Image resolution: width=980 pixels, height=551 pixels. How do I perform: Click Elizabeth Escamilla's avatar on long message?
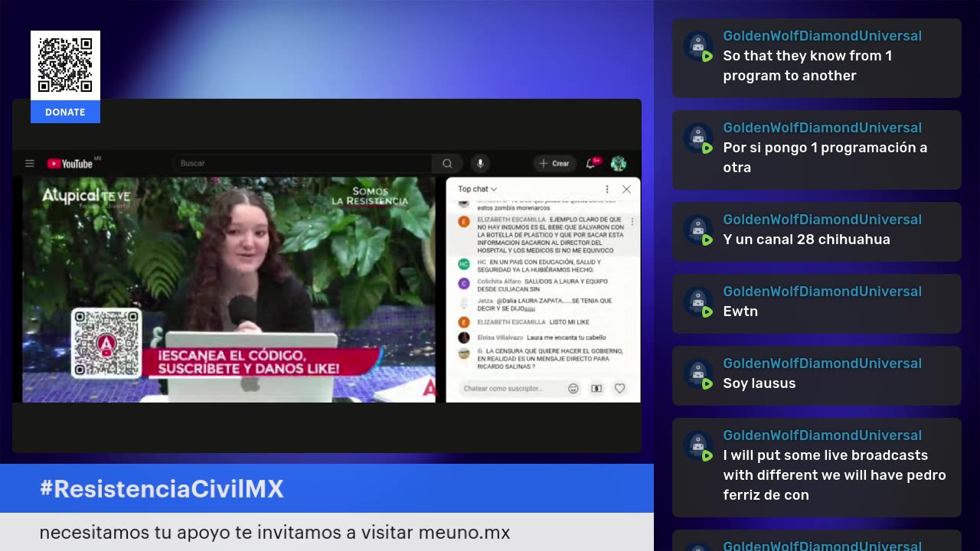click(463, 221)
